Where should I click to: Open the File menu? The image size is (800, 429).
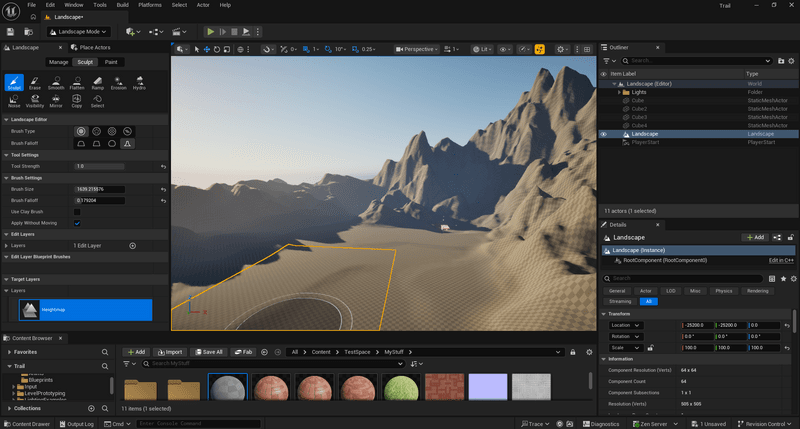pos(32,5)
